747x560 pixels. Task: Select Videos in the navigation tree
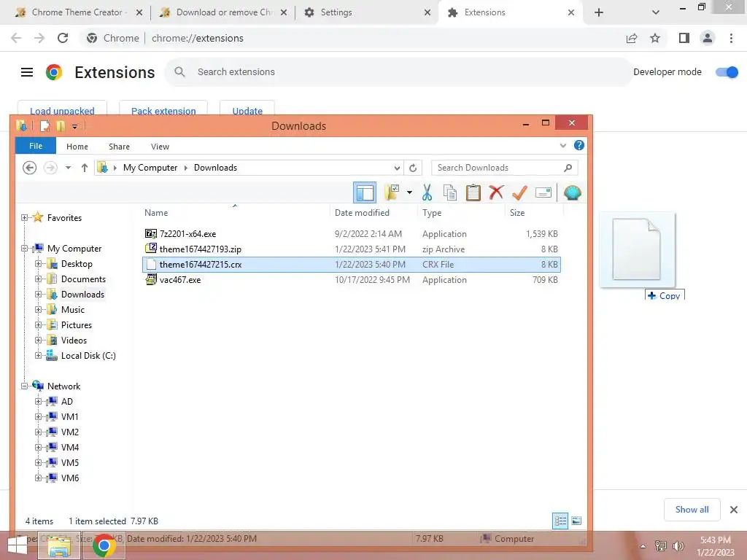point(74,340)
